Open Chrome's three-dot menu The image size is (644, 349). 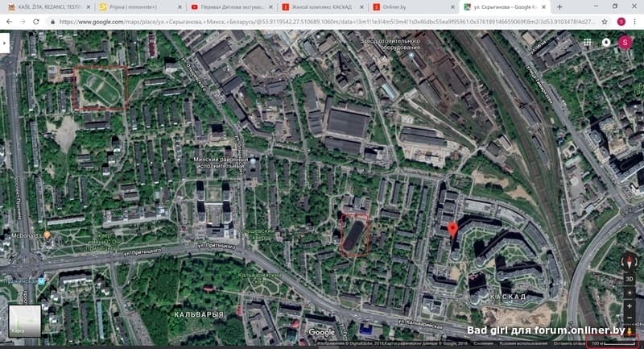[x=636, y=22]
